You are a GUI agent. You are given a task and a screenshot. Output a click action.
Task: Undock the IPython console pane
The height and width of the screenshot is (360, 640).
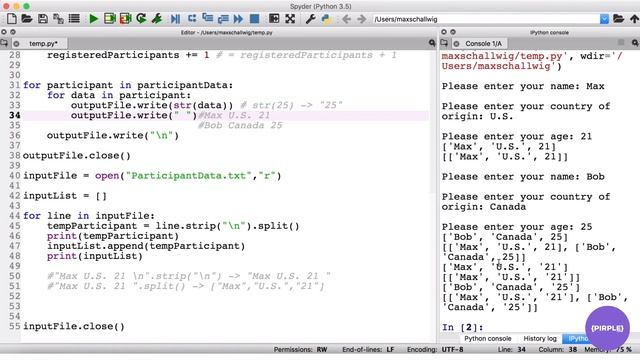[453, 32]
